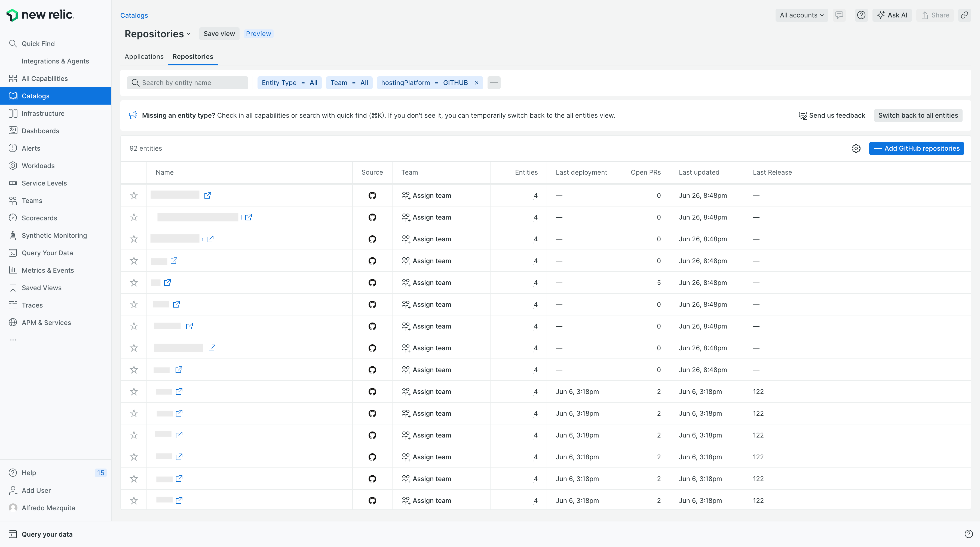Click the copy permalink icon
Viewport: 980px width, 547px height.
[964, 15]
